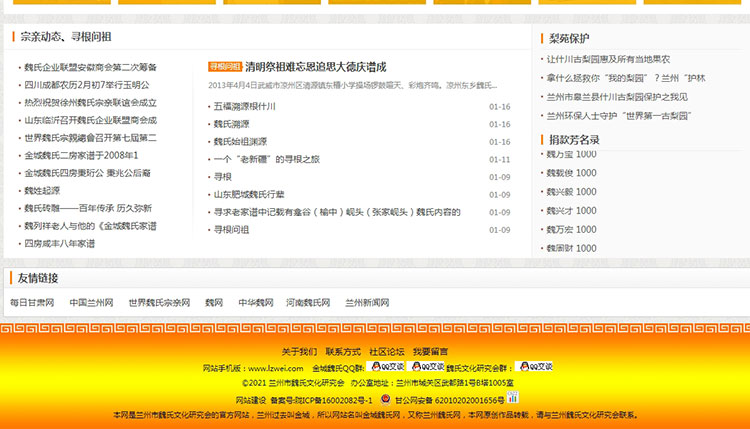Open the article 魏姓起源 in left list

[43, 190]
